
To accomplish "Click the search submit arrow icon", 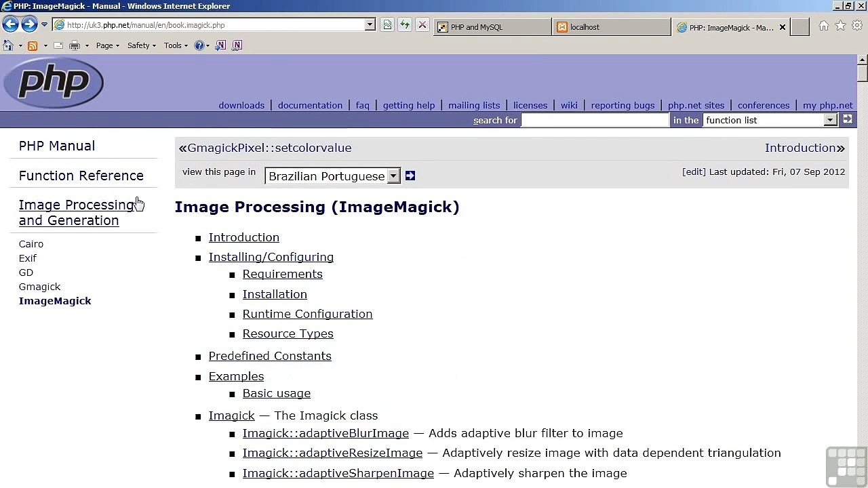I will click(x=847, y=119).
